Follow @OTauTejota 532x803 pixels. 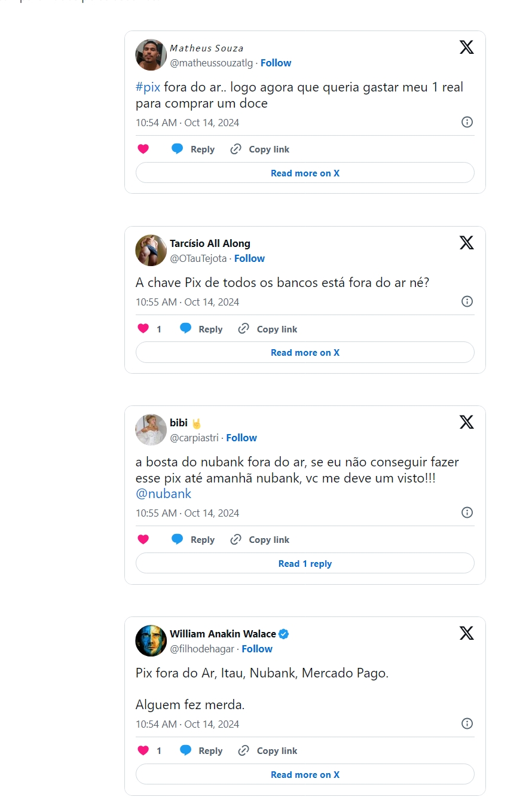click(249, 258)
